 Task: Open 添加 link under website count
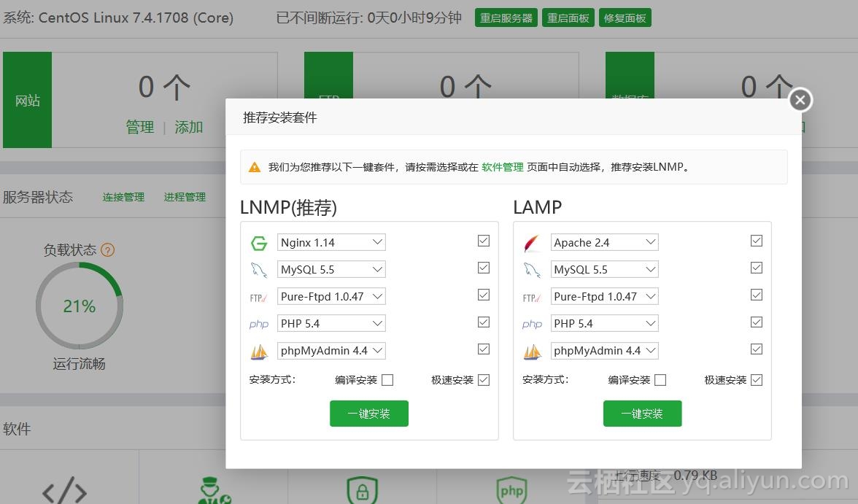click(x=189, y=127)
